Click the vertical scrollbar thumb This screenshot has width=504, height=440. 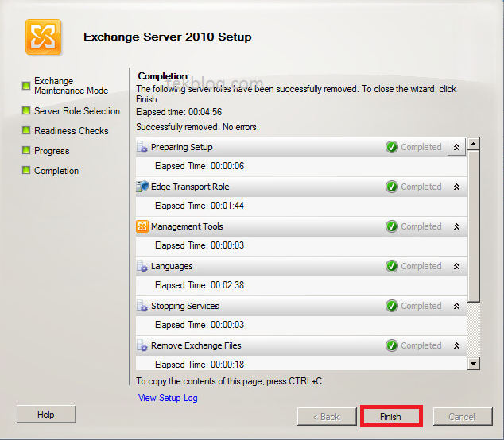pyautogui.click(x=474, y=226)
